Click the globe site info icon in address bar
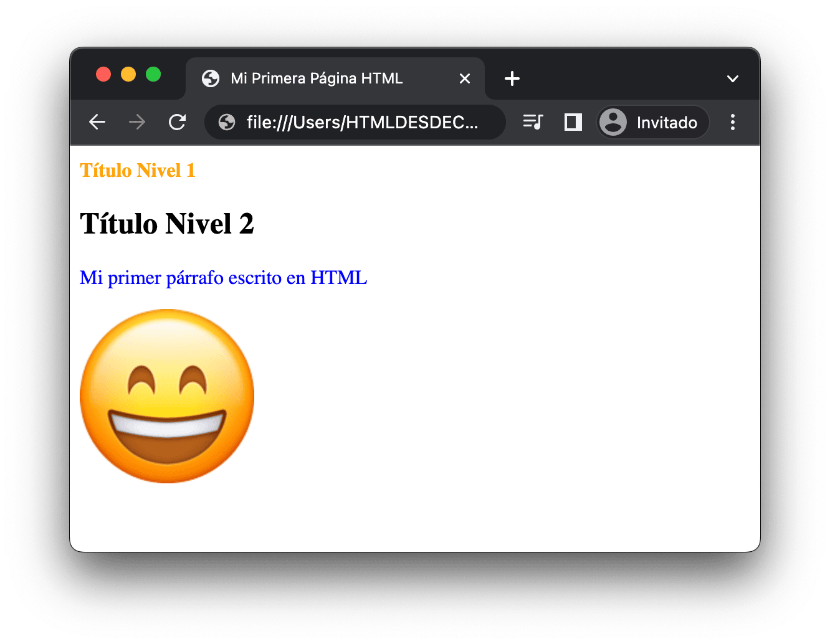Image resolution: width=830 pixels, height=644 pixels. tap(227, 122)
